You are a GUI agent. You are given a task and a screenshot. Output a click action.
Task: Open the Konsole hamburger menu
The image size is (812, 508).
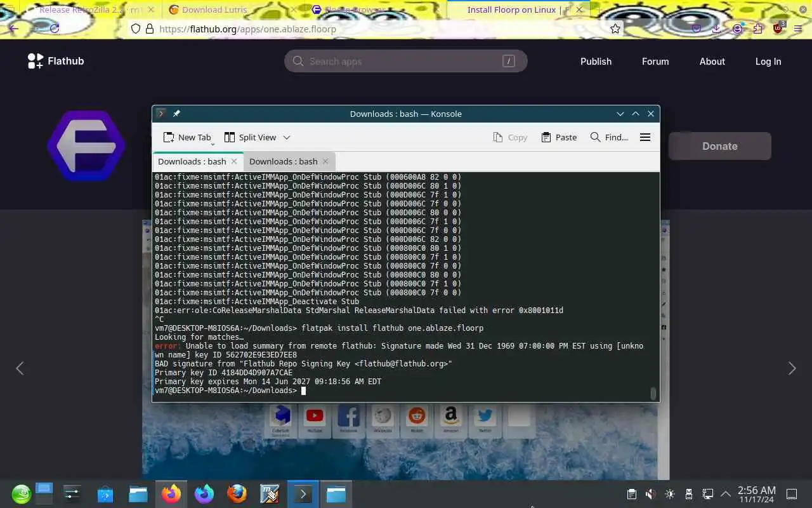[645, 137]
